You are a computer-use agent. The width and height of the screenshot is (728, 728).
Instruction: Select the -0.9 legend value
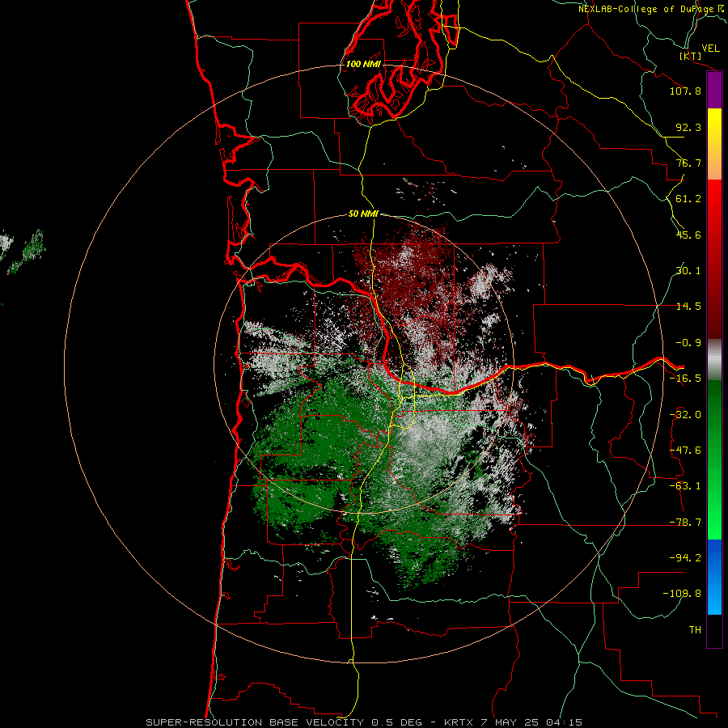point(688,343)
